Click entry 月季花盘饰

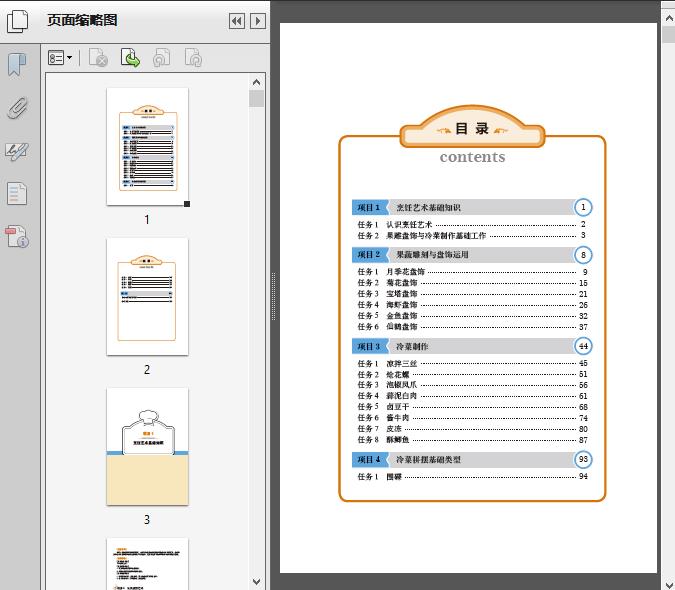(x=405, y=272)
